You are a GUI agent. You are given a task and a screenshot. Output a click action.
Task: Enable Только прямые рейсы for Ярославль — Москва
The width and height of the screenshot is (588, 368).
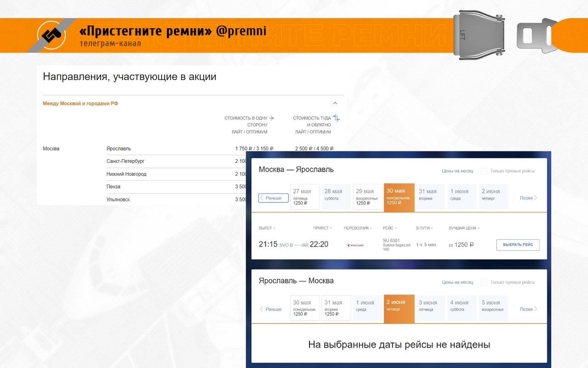coord(484,282)
